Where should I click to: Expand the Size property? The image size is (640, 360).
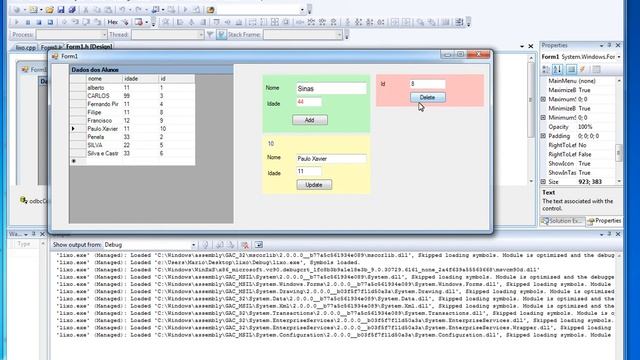pos(543,182)
